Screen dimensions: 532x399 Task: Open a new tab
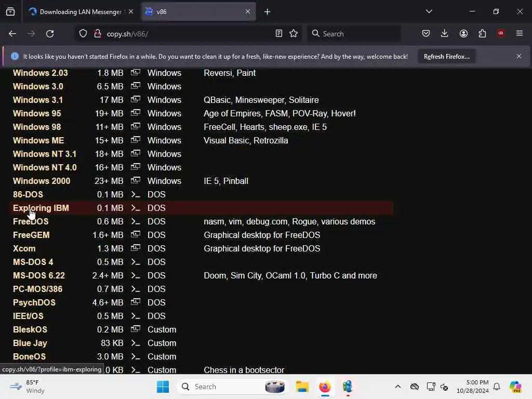268,12
